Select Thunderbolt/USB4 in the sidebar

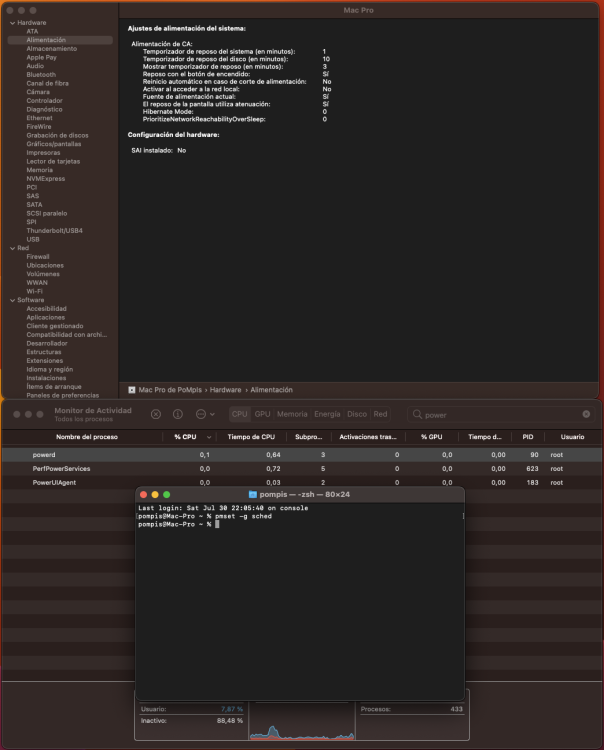55,231
